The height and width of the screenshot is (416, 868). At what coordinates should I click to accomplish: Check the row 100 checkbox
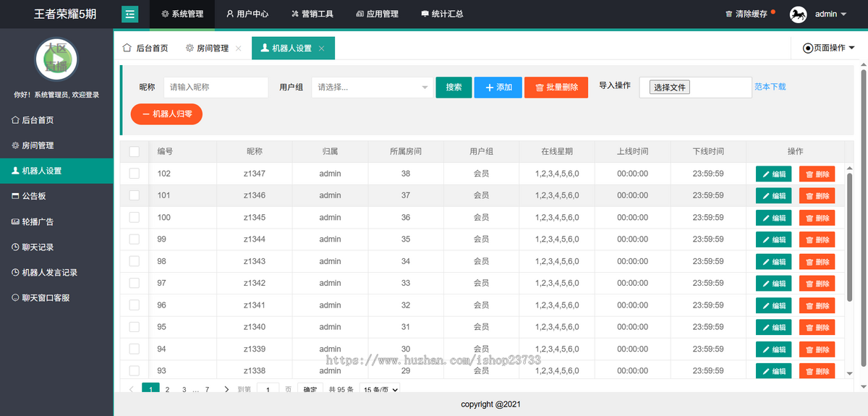tap(135, 217)
